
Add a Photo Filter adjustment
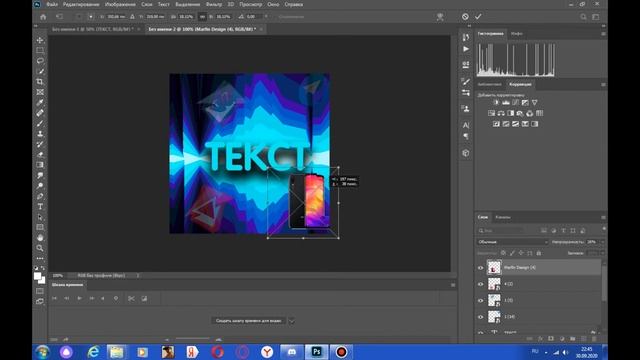coord(520,113)
